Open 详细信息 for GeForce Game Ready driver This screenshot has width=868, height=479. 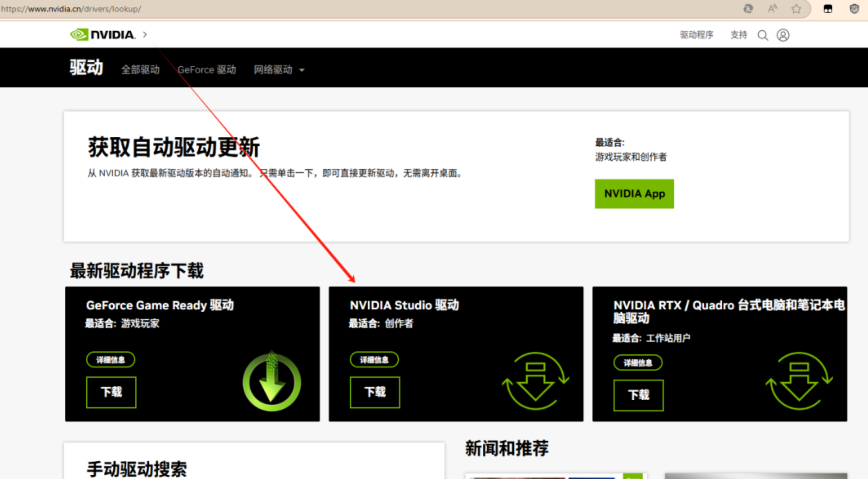110,360
